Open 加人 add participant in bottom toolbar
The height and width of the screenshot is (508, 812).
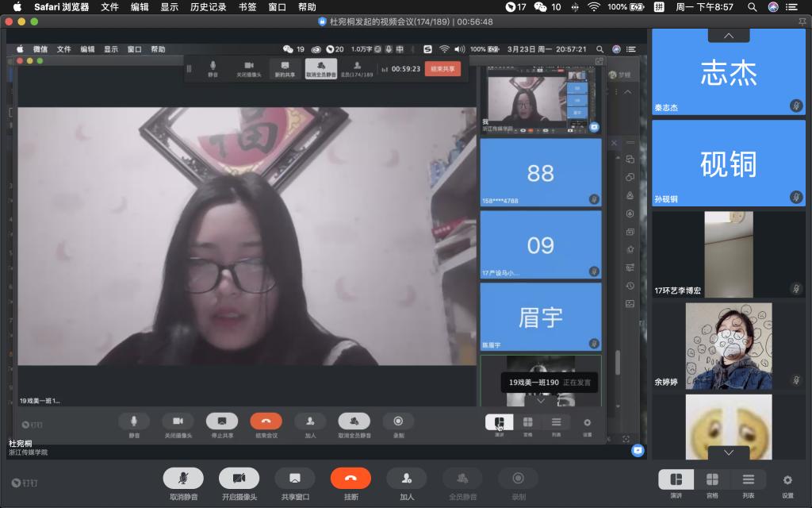pyautogui.click(x=407, y=478)
